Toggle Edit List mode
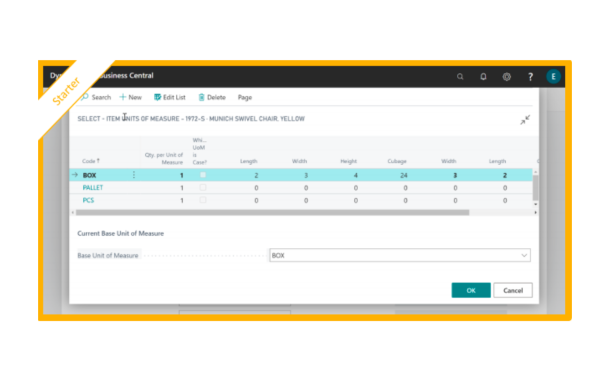The image size is (610, 381). pyautogui.click(x=170, y=97)
